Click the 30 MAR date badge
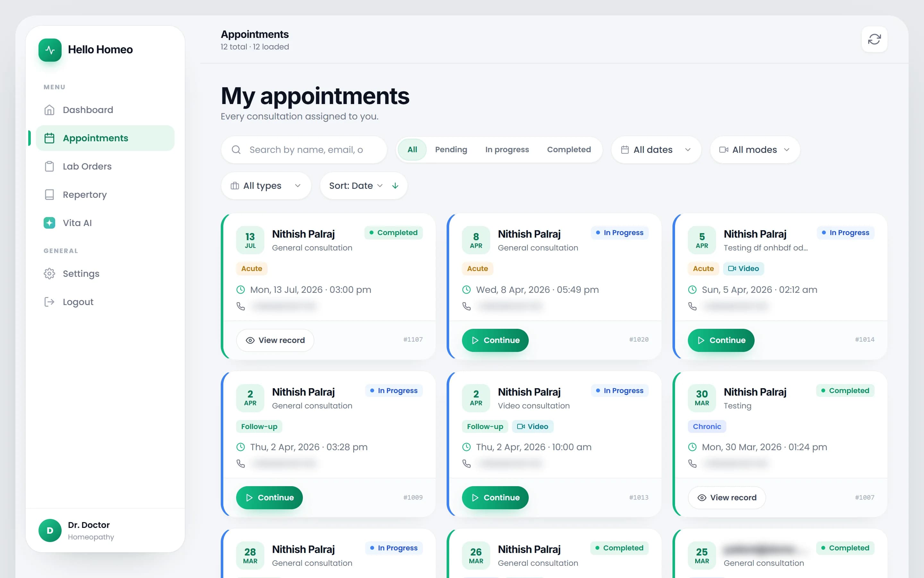Viewport: 924px width, 578px height. pyautogui.click(x=702, y=398)
